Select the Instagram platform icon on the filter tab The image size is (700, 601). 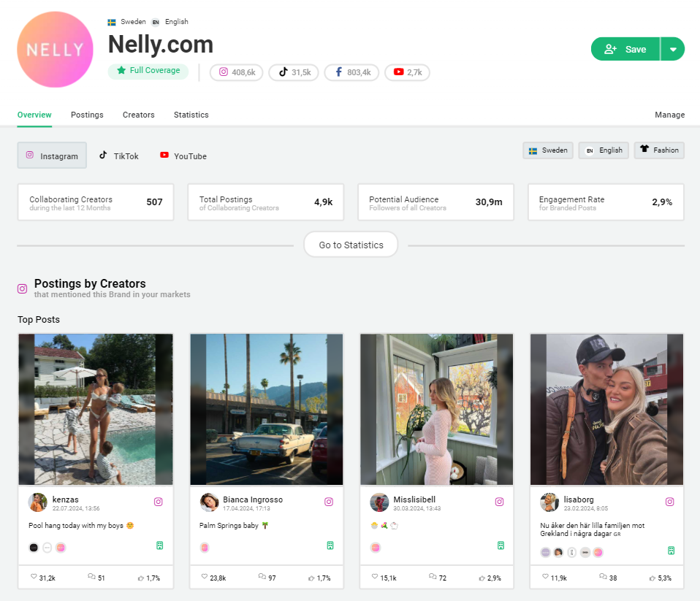coord(29,156)
